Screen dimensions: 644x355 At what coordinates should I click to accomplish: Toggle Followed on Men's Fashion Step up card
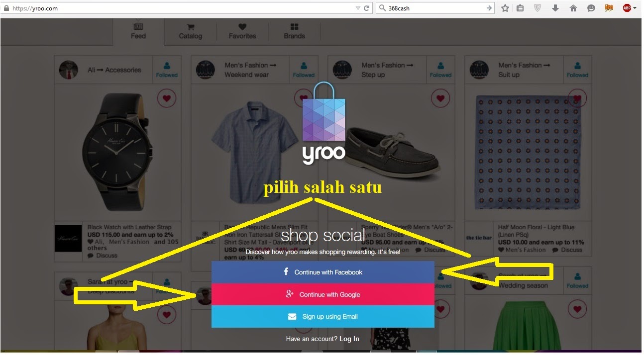tap(440, 70)
